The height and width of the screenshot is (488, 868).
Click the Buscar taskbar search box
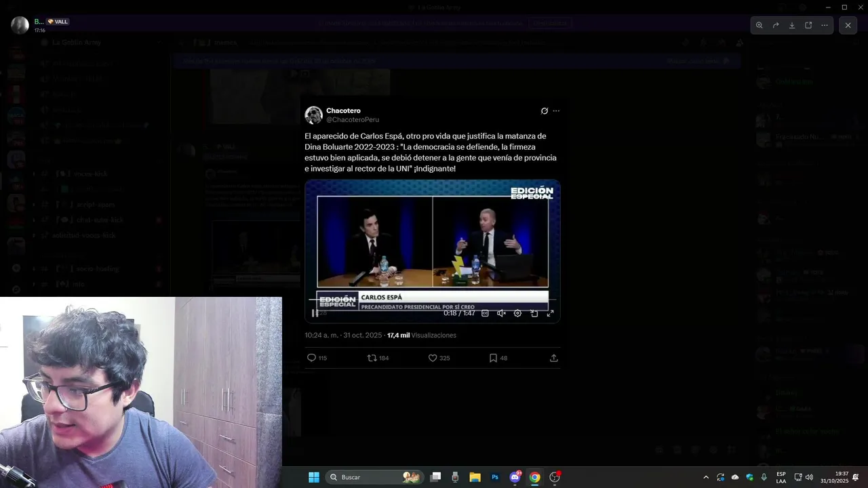375,477
